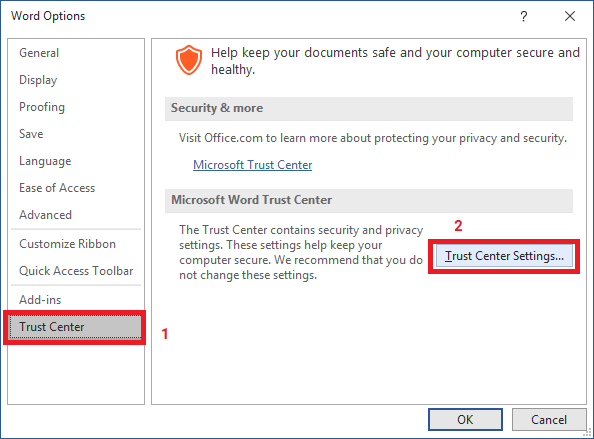Select Quick Access Toolbar category

pyautogui.click(x=75, y=271)
